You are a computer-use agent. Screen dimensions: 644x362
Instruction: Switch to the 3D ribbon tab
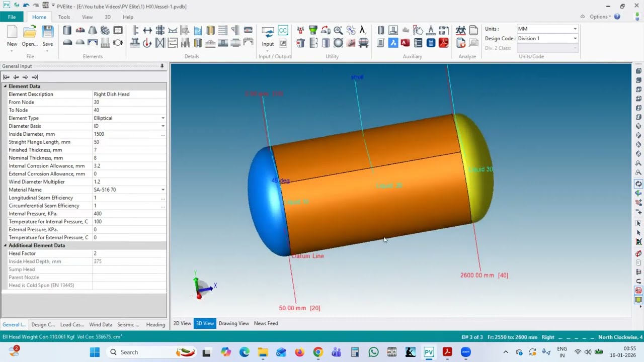click(x=107, y=17)
